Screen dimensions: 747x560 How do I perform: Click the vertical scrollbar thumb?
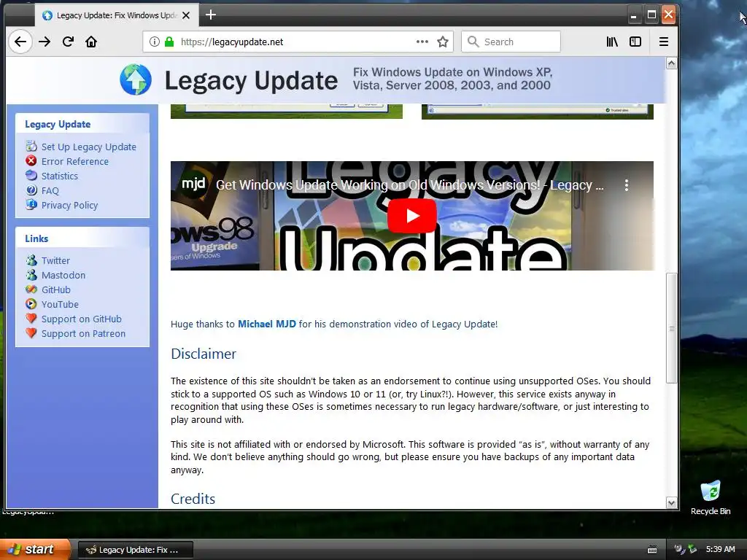click(x=671, y=328)
